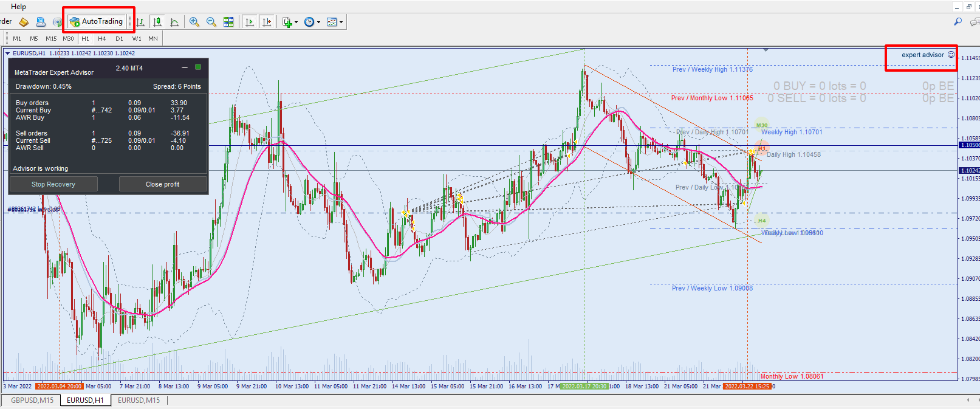Click the Buy orders row label
This screenshot has width=980, height=409.
pos(32,103)
